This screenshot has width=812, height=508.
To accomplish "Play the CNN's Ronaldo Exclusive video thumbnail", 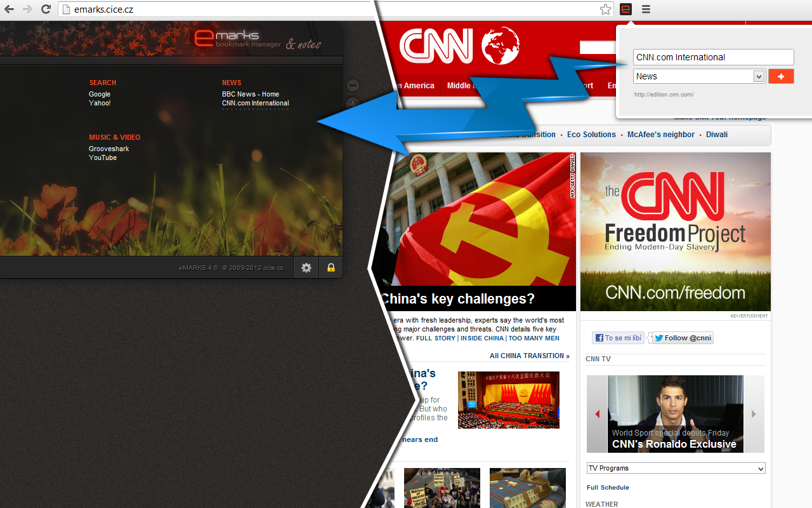I will pyautogui.click(x=676, y=414).
